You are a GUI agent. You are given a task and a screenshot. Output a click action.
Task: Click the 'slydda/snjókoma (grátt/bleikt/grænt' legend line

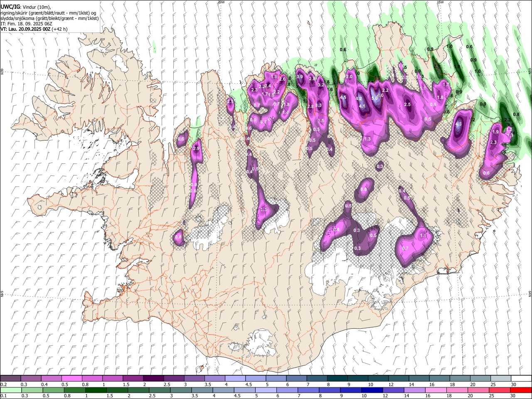point(49,18)
